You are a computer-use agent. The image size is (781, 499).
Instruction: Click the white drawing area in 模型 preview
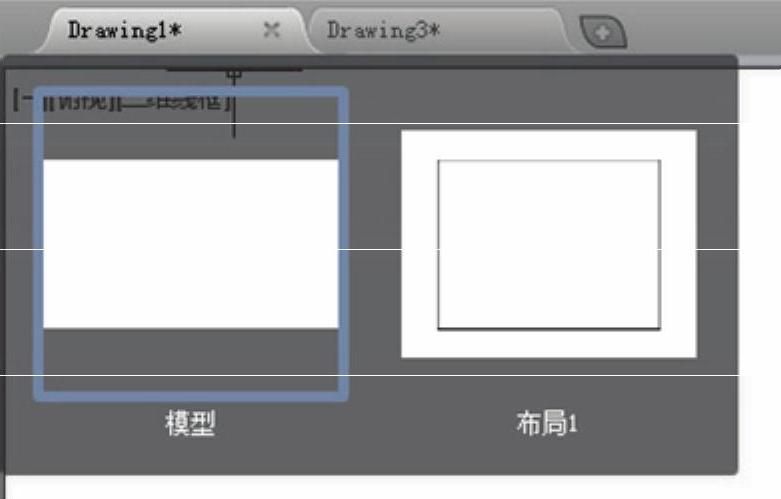(x=190, y=243)
